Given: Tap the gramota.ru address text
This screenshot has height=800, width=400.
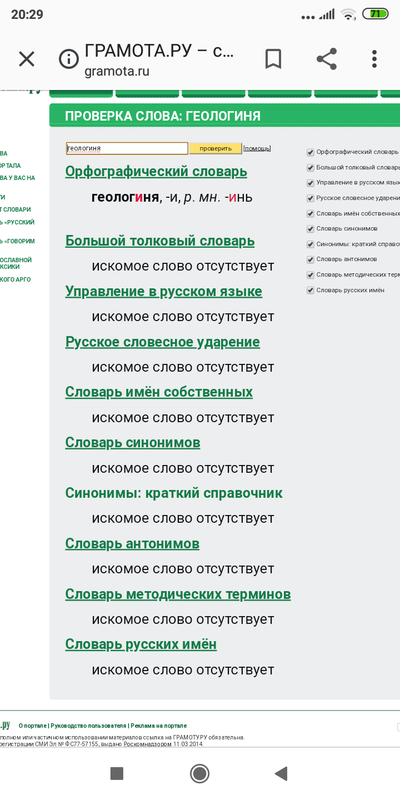Looking at the screenshot, I should 117,71.
